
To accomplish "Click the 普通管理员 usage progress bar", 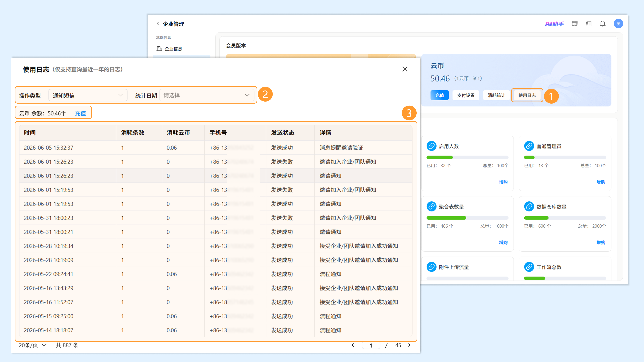I will (565, 157).
